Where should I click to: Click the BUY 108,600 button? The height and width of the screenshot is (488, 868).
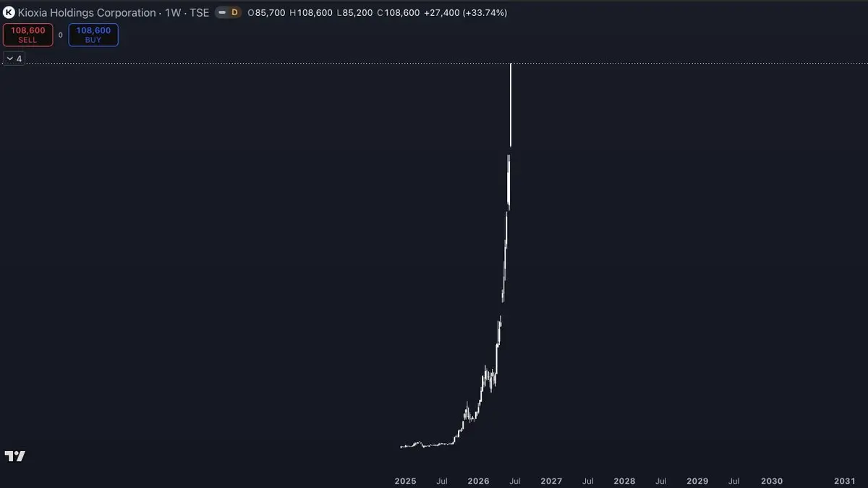coord(93,35)
